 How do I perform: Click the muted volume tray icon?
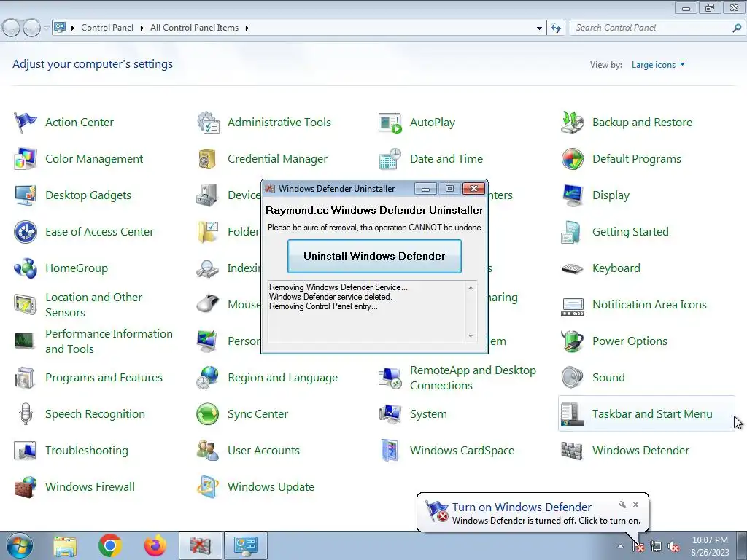tap(673, 547)
